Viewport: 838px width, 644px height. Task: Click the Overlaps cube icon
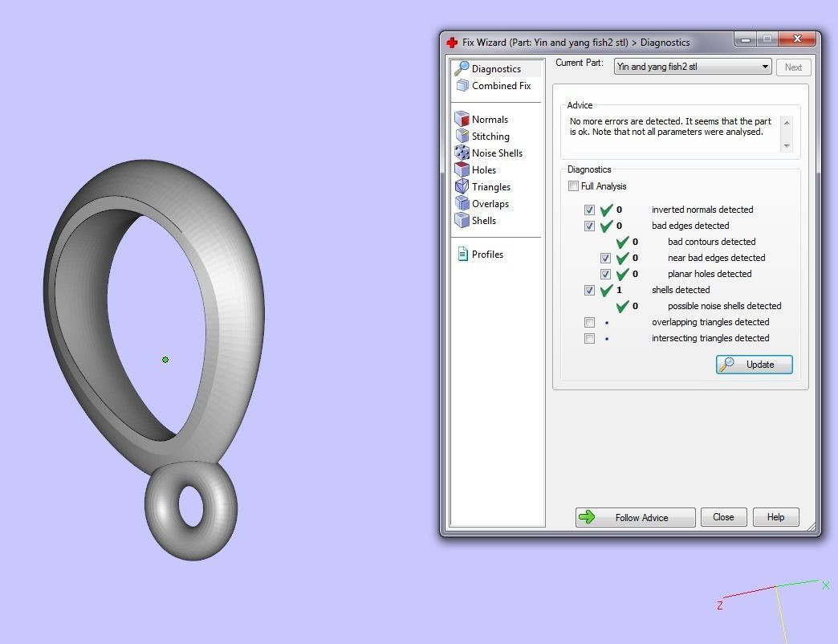(462, 203)
